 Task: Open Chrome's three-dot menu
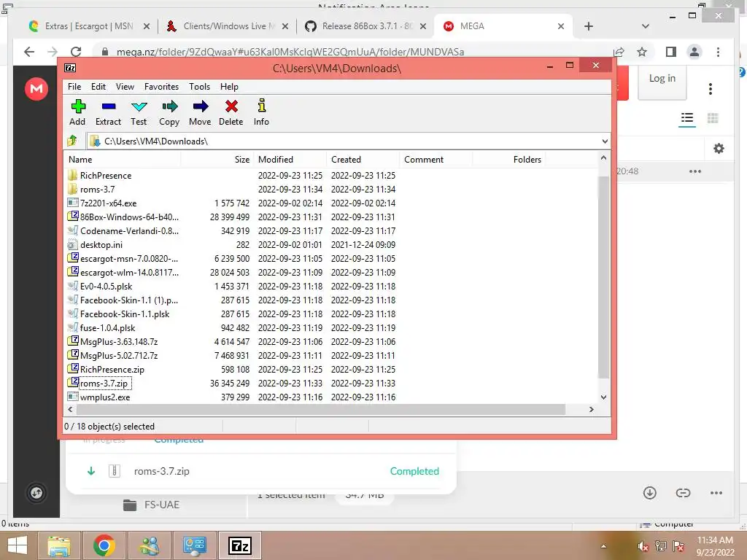coord(718,52)
